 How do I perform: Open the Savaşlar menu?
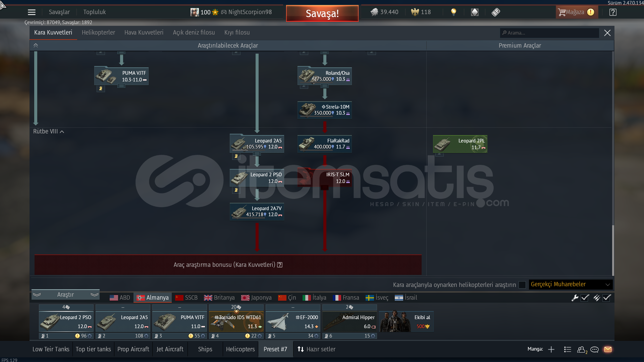[x=59, y=12]
